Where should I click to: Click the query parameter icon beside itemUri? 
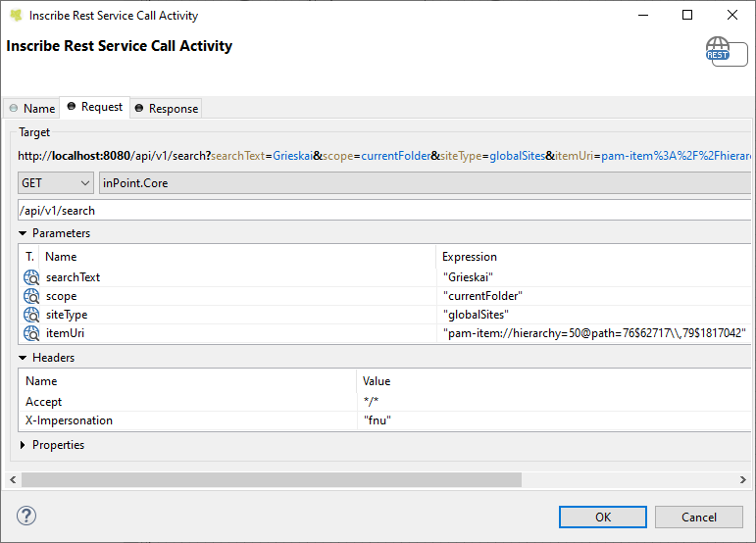pyautogui.click(x=31, y=333)
